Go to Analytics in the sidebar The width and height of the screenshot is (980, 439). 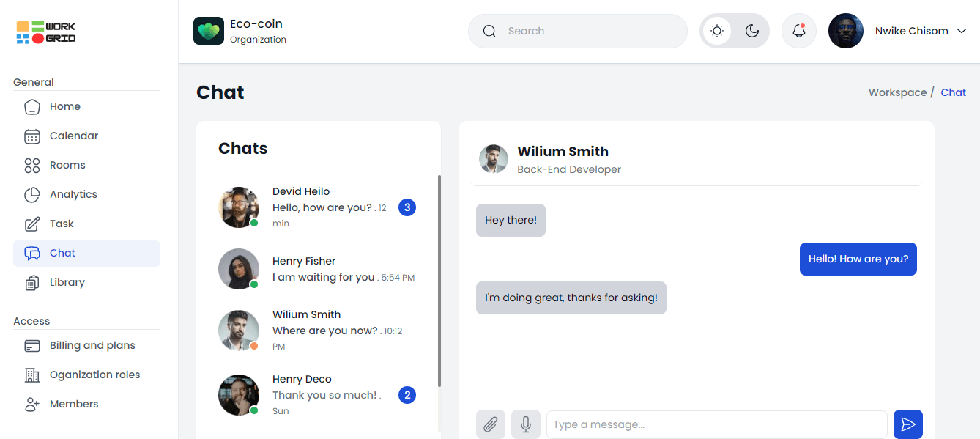[x=73, y=194]
